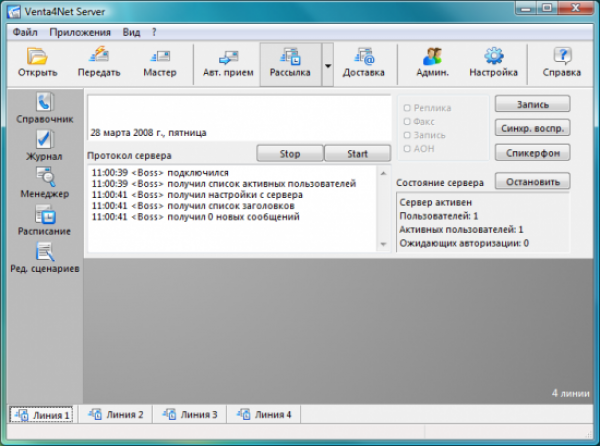Minimize the Venta4Net Server window
This screenshot has width=600, height=446.
tap(527, 8)
